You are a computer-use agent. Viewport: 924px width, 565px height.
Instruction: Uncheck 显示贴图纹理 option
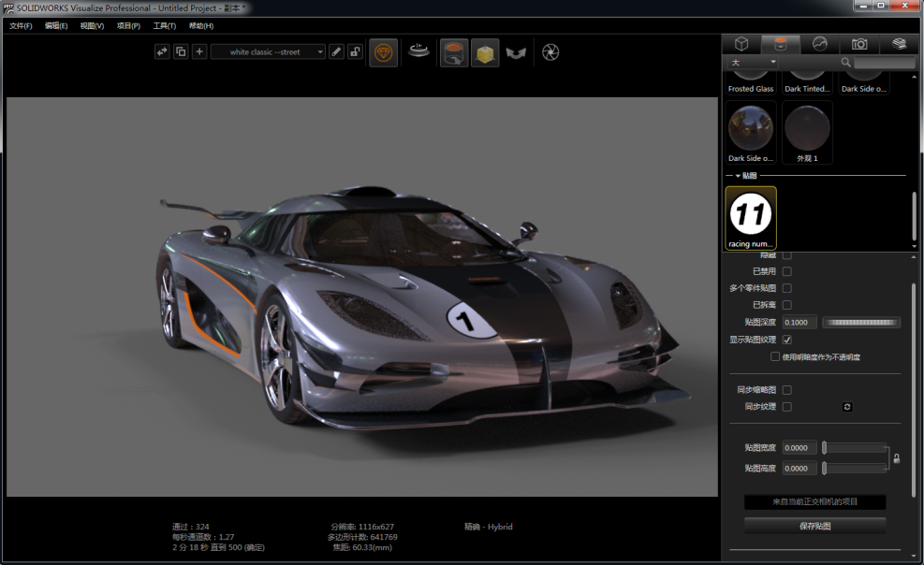tap(787, 340)
